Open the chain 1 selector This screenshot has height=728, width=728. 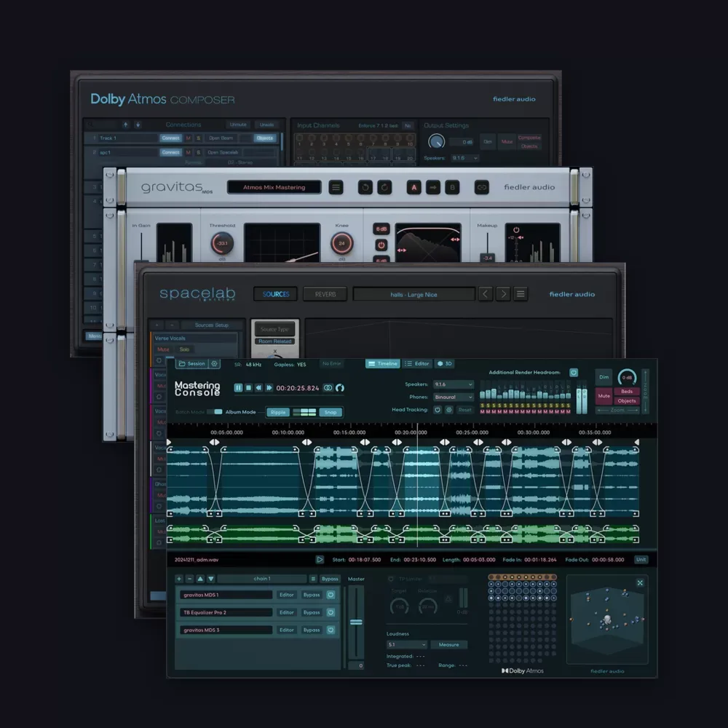(x=262, y=579)
